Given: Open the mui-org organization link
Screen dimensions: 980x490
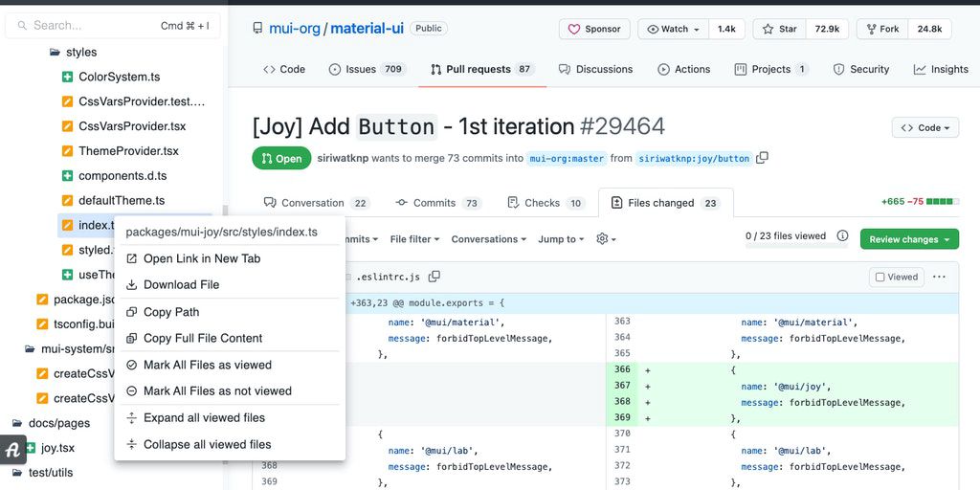Looking at the screenshot, I should tap(294, 28).
